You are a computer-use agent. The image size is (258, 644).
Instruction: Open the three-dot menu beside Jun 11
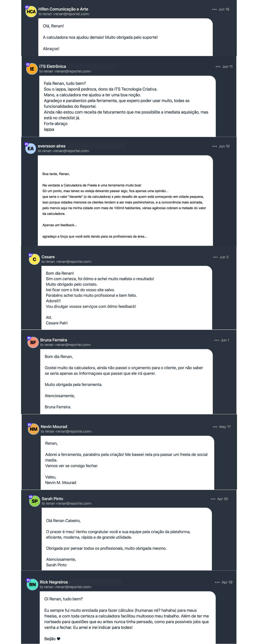point(218,67)
